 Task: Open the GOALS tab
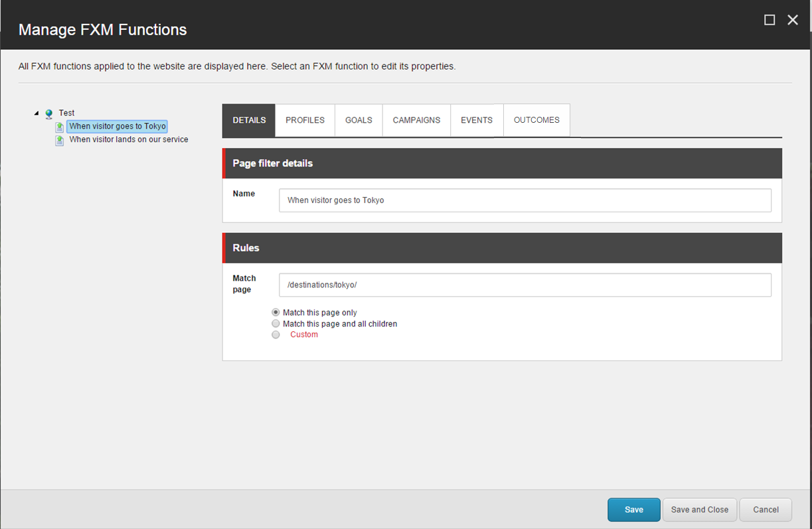[359, 120]
